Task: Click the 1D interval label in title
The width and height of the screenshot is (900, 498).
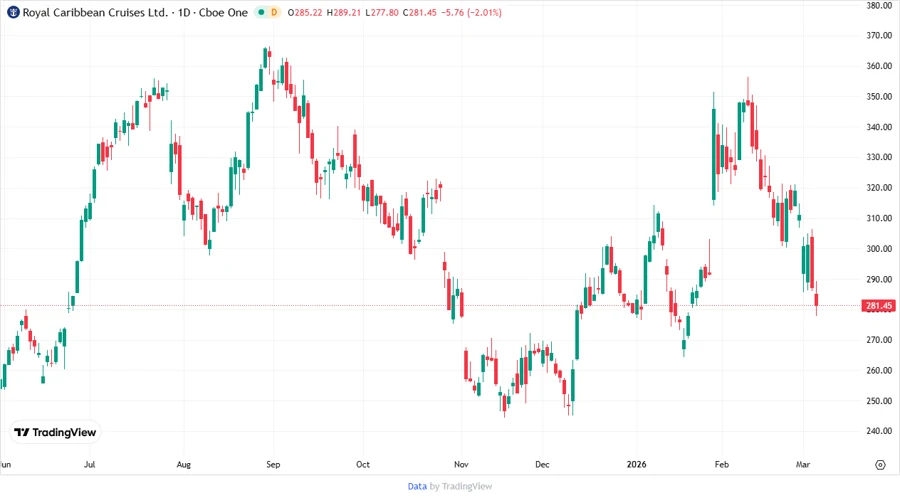Action: [184, 12]
